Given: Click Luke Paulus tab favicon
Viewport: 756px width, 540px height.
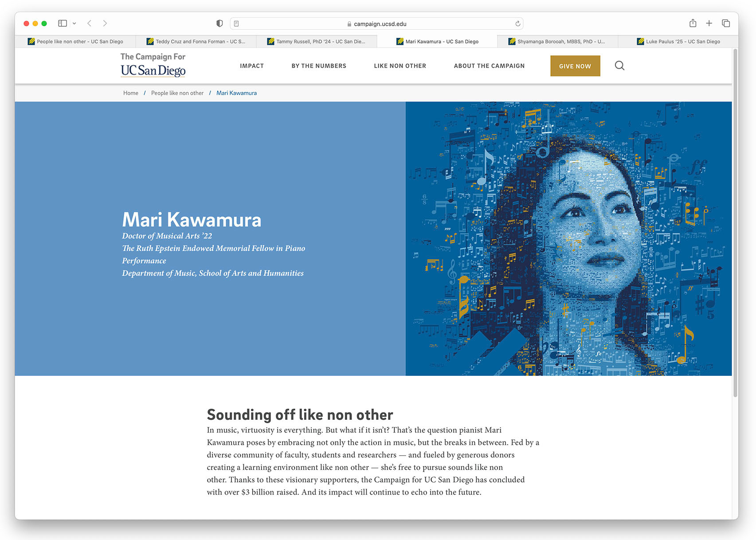Looking at the screenshot, I should tap(640, 41).
